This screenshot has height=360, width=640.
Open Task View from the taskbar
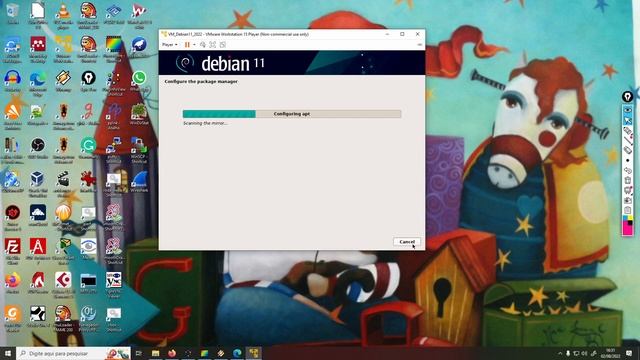(x=139, y=353)
